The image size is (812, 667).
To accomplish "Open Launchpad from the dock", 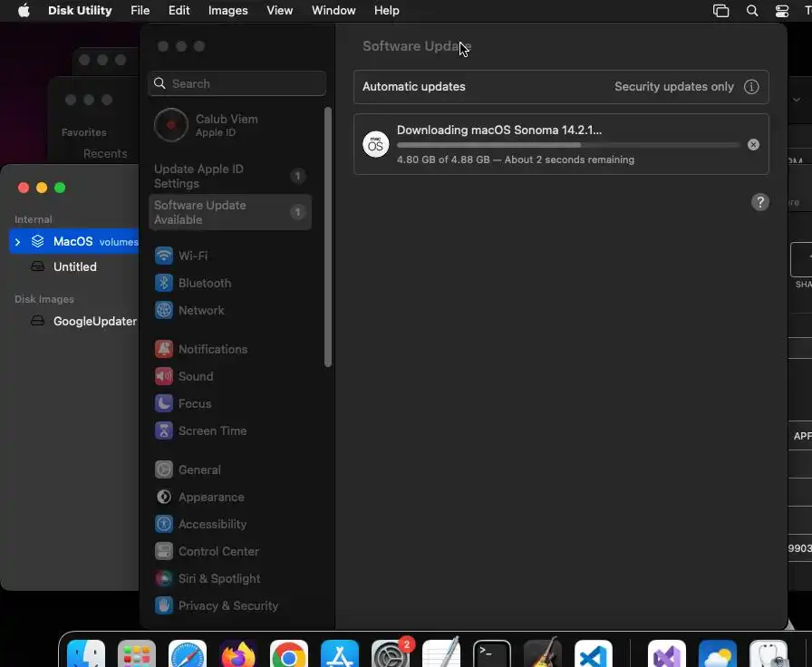I will point(137,653).
